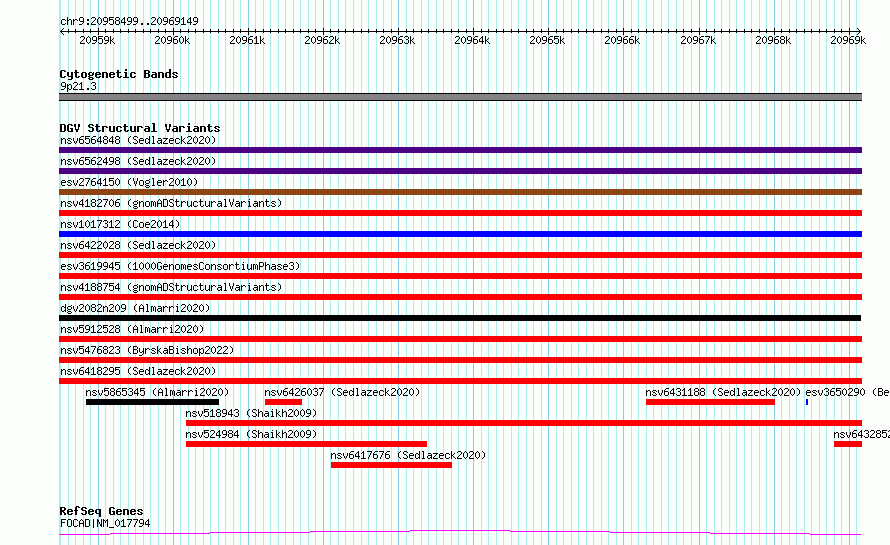Click the 20967k ruler tick label
Image resolution: width=890 pixels, height=545 pixels.
click(x=698, y=40)
